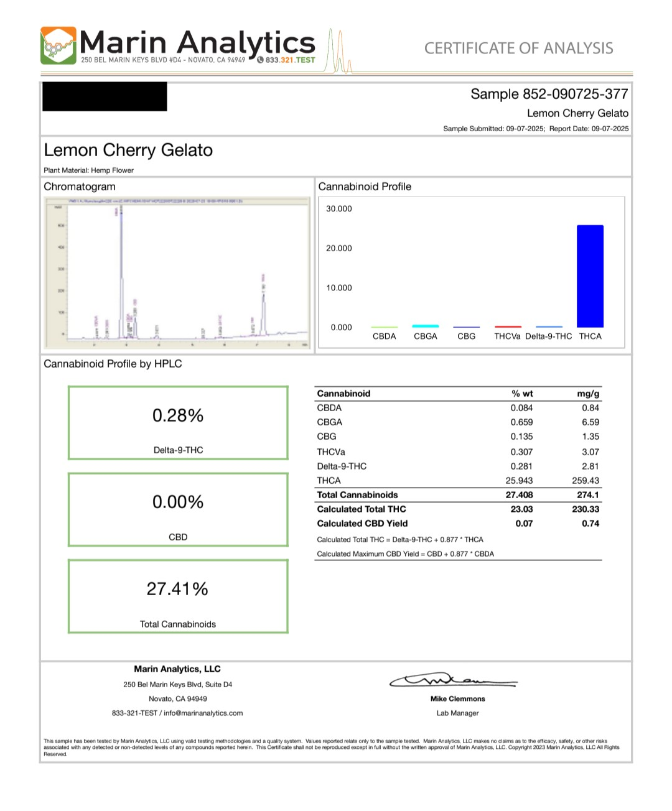Click the CBG mg/g value 1.35
The image size is (672, 811).
590,437
